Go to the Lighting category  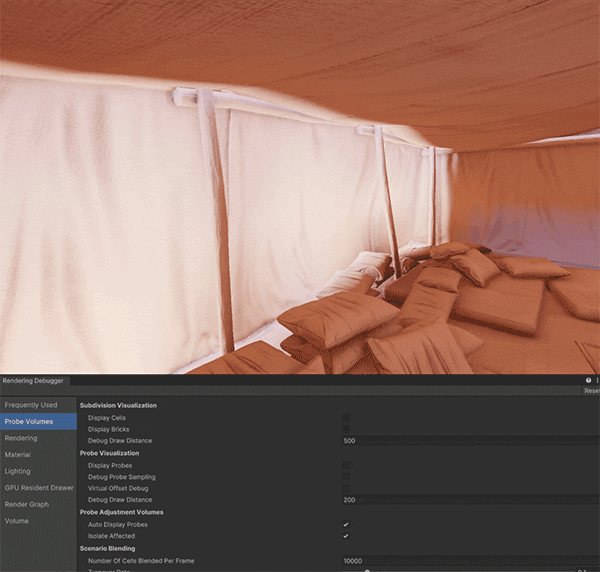(x=18, y=471)
